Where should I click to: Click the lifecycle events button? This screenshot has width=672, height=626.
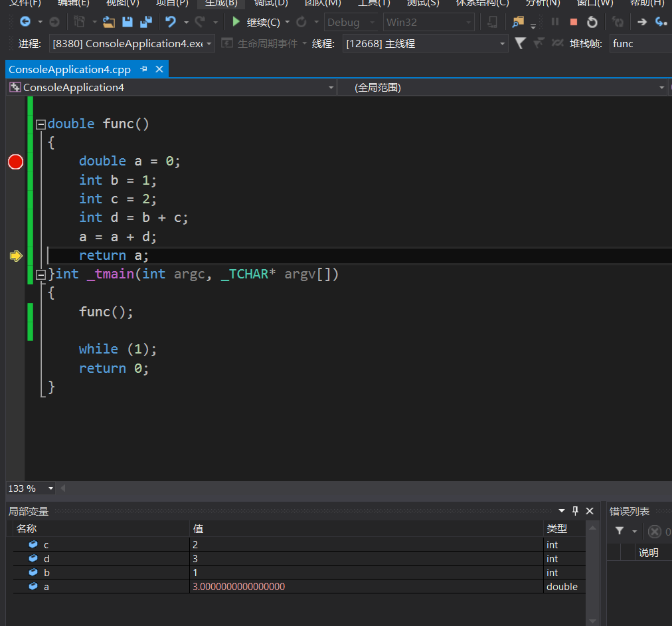(264, 44)
